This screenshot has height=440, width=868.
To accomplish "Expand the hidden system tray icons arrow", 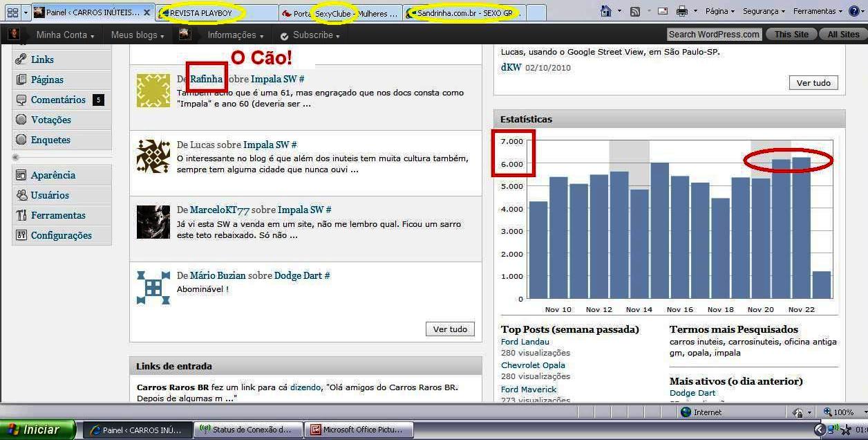I will click(x=820, y=430).
